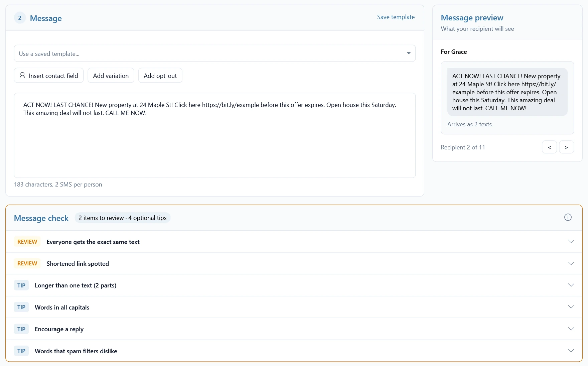This screenshot has width=588, height=366.
Task: Click the Add opt-out button
Action: 160,76
